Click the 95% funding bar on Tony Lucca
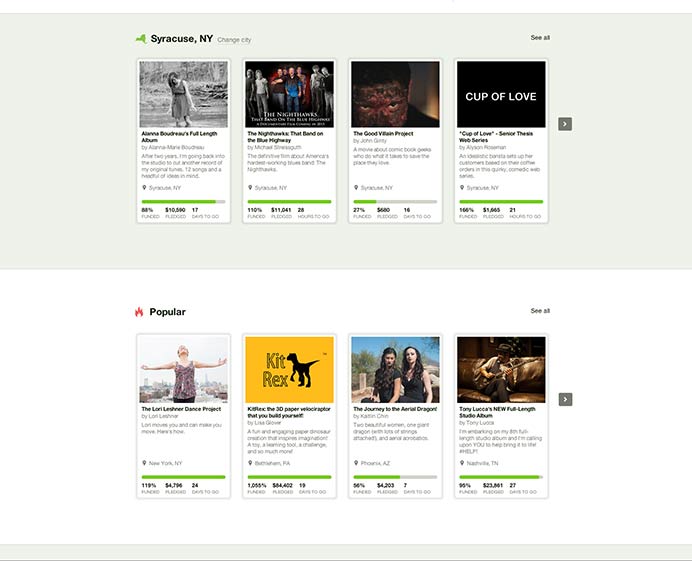Image resolution: width=692 pixels, height=561 pixels. point(501,477)
